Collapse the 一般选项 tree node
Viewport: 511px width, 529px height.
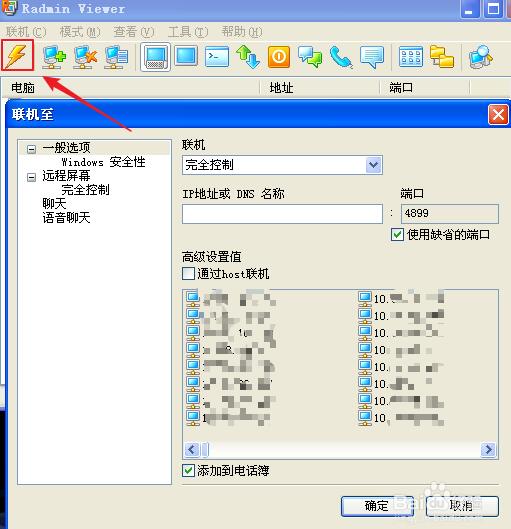tap(31, 149)
